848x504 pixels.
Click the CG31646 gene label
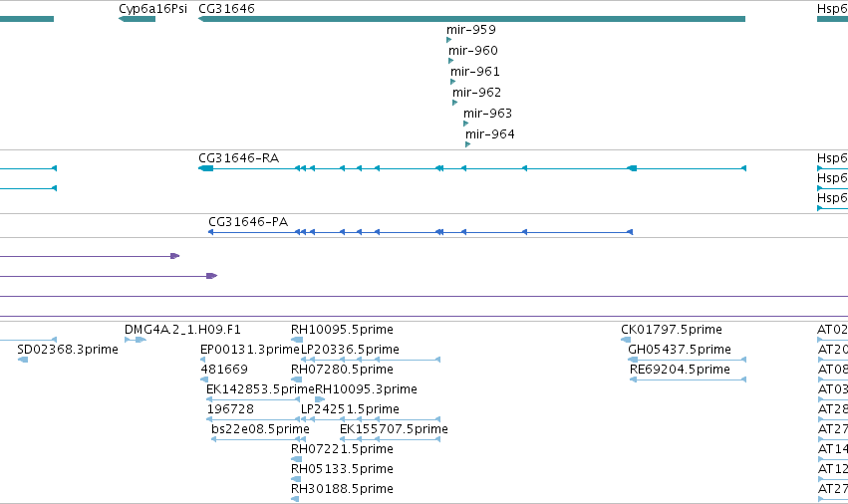point(226,9)
